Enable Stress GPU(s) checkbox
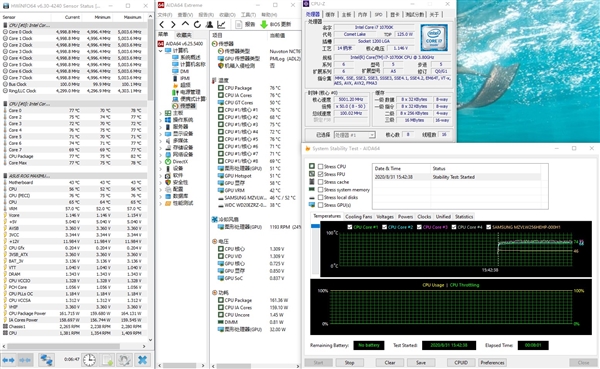The height and width of the screenshot is (369, 600). coord(321,205)
